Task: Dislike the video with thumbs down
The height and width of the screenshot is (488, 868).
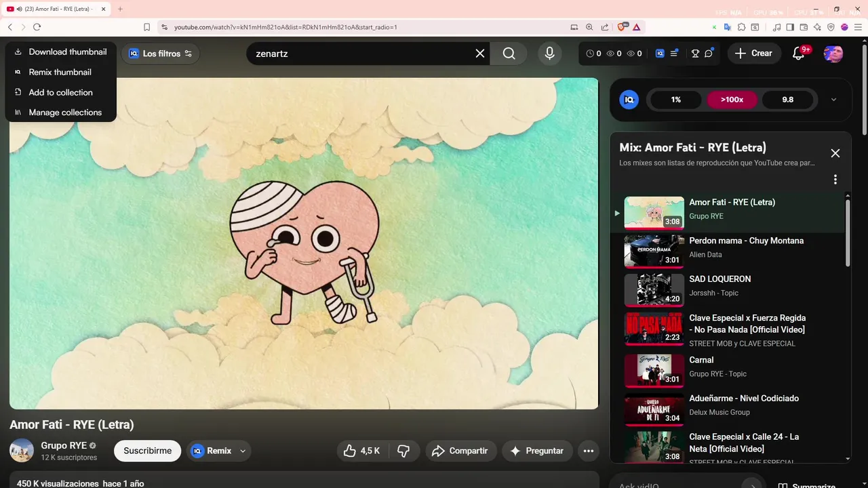Action: tap(403, 451)
